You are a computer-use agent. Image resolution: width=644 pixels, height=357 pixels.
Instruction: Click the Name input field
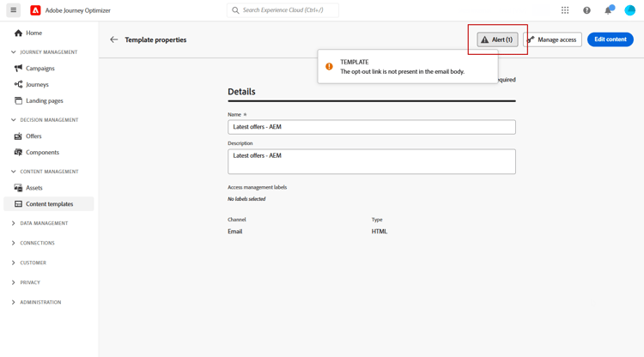click(371, 127)
